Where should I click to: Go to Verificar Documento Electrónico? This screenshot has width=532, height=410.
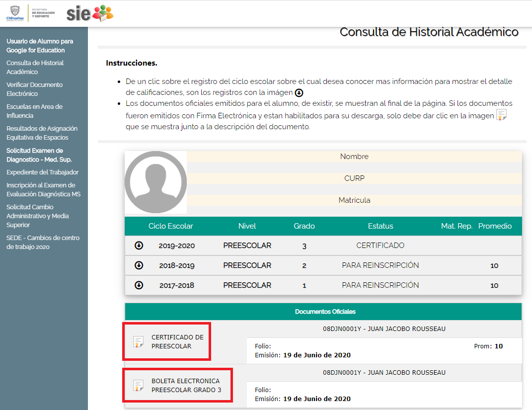pos(35,89)
